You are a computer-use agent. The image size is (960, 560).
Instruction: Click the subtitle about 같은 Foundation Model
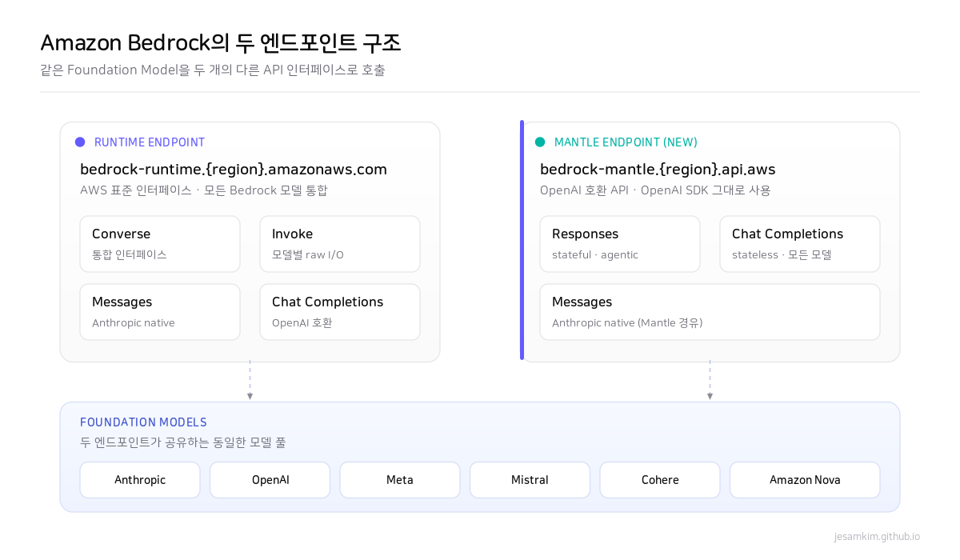tap(213, 70)
